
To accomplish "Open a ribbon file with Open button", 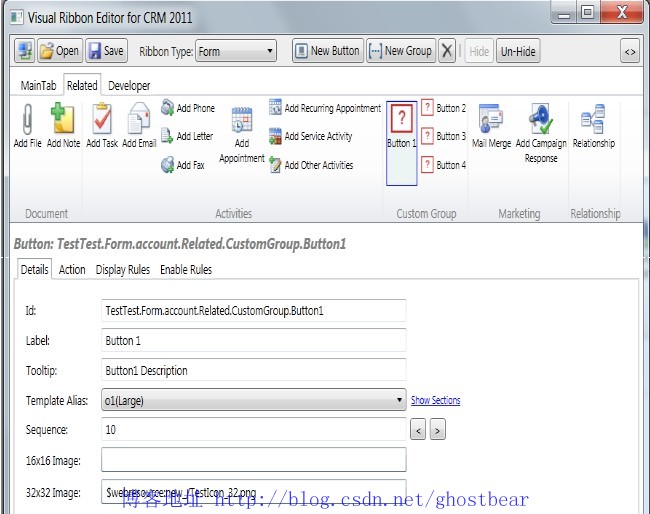I will pyautogui.click(x=60, y=51).
